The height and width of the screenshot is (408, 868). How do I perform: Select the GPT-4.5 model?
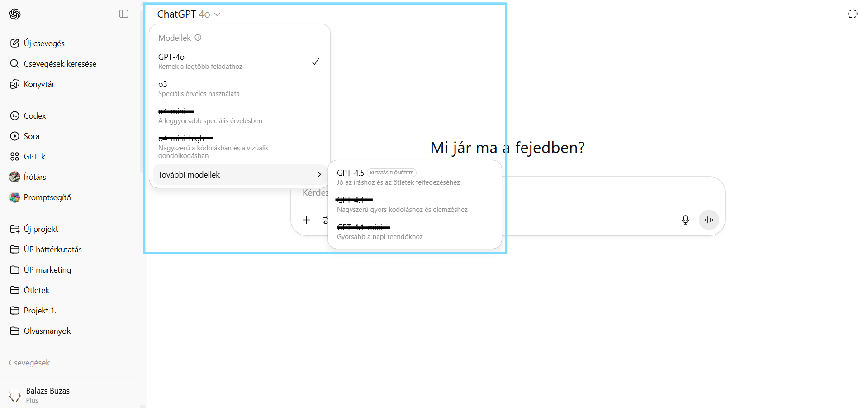pyautogui.click(x=414, y=177)
